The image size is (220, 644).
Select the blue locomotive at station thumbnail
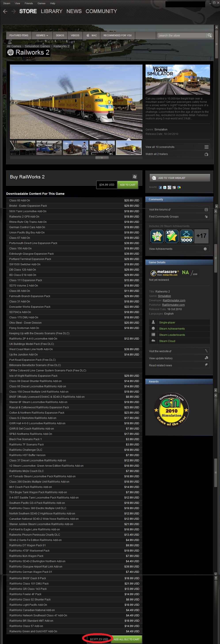[49, 148]
